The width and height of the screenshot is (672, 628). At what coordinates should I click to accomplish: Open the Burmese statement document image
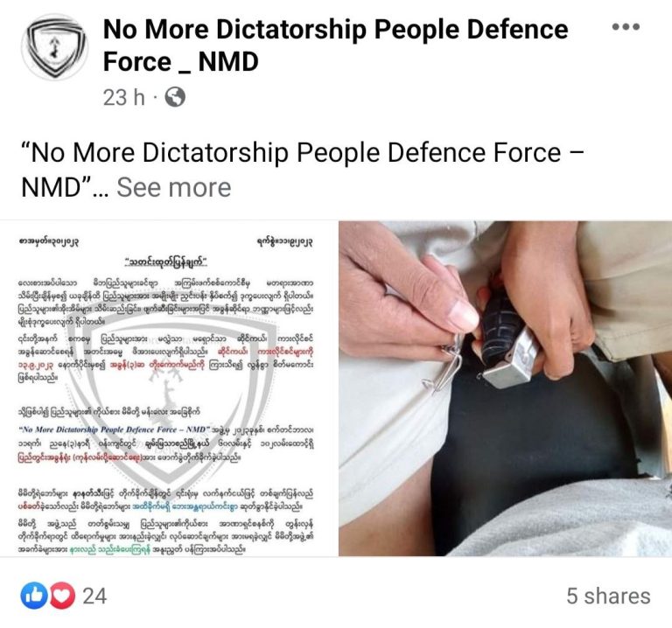(168, 388)
